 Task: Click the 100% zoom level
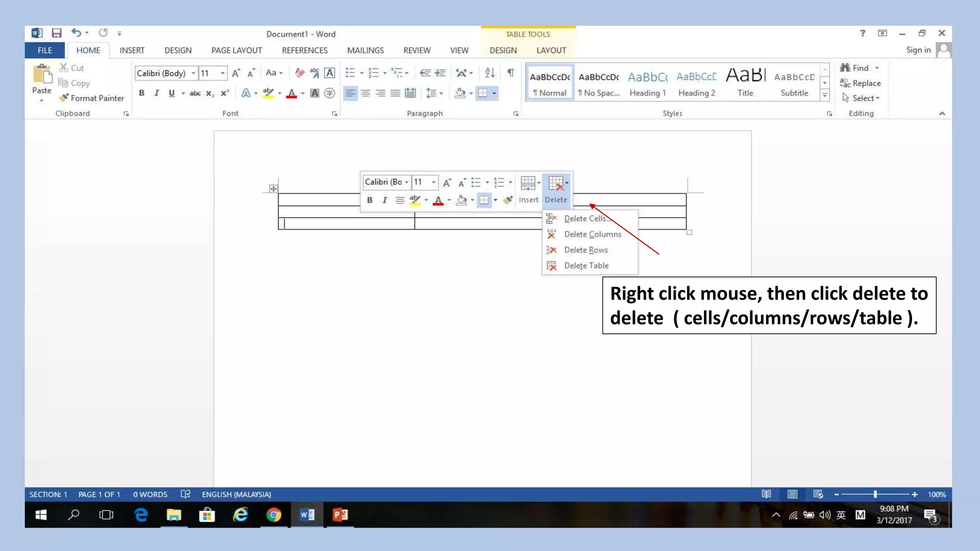point(937,495)
